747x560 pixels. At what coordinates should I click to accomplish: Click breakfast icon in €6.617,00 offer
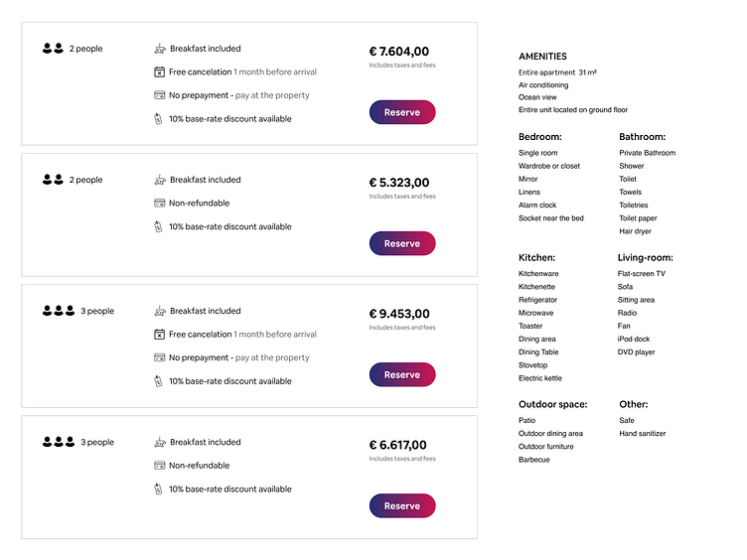point(159,442)
